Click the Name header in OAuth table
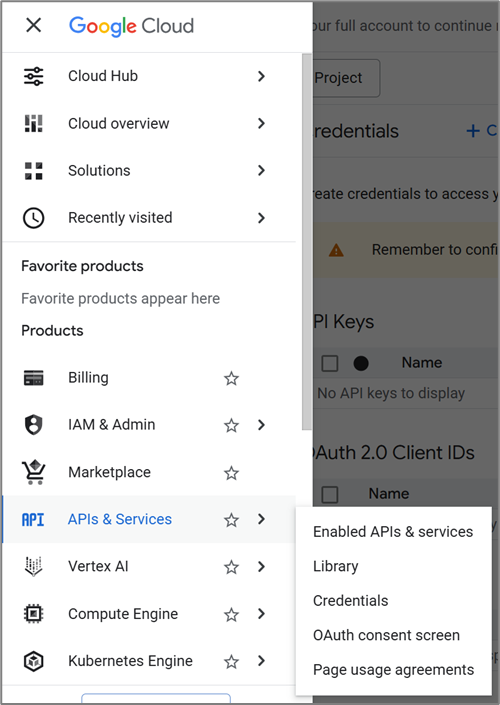500x705 pixels. 389,494
